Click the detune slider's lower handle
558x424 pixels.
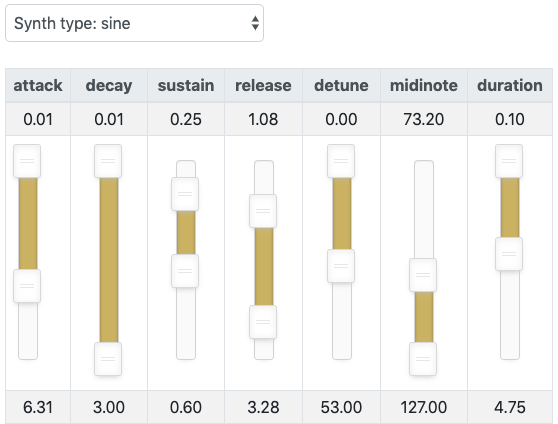(x=341, y=266)
